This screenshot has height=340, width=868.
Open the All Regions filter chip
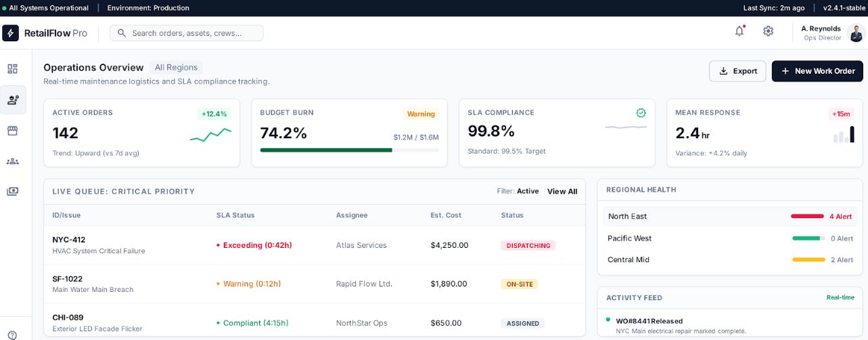pyautogui.click(x=176, y=68)
